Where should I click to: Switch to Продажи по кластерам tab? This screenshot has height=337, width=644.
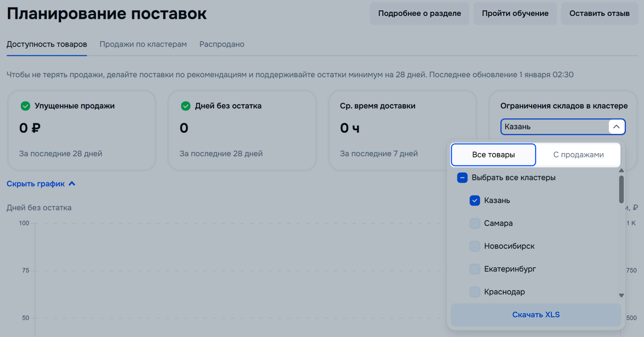pyautogui.click(x=143, y=44)
